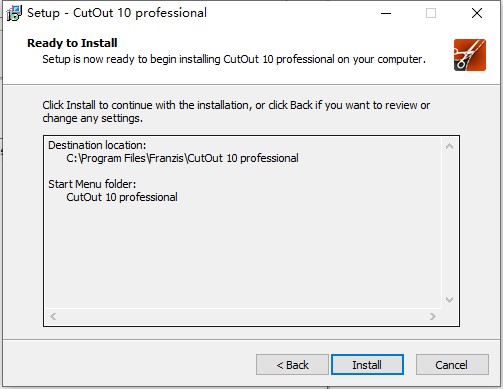Click the left arrow of the horizontal scrollbar
This screenshot has height=389, width=503.
tap(53, 316)
